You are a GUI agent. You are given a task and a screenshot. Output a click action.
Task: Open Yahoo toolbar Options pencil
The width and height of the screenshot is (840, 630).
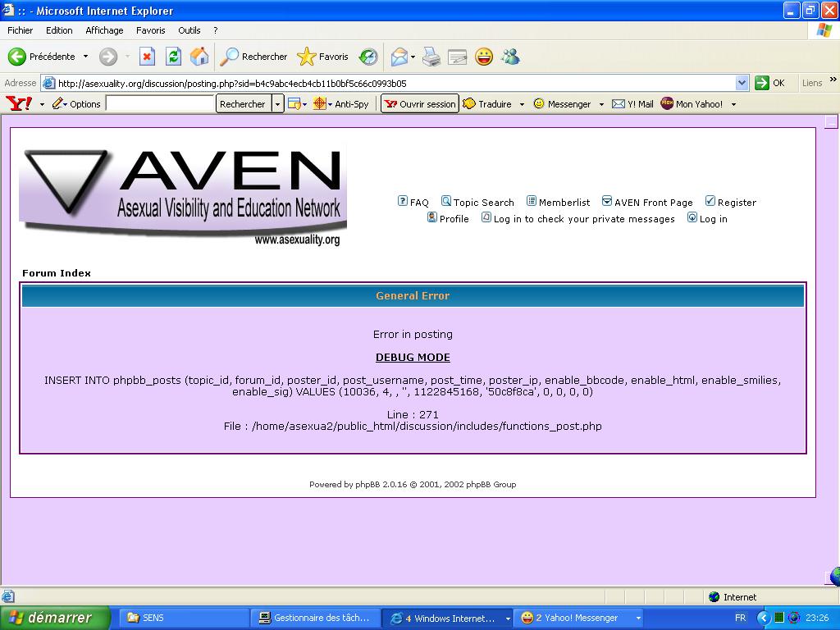tap(76, 104)
